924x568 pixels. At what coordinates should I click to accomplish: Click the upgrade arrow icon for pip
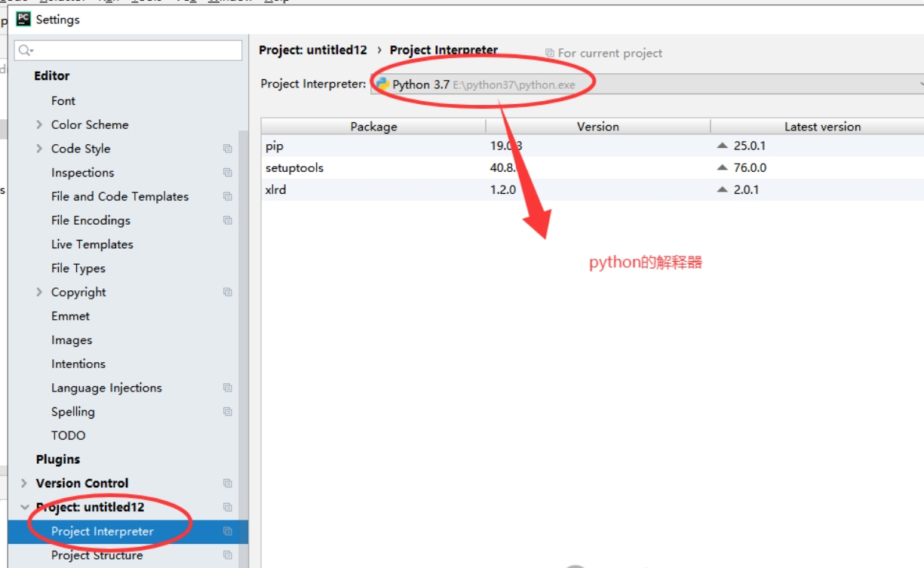723,146
